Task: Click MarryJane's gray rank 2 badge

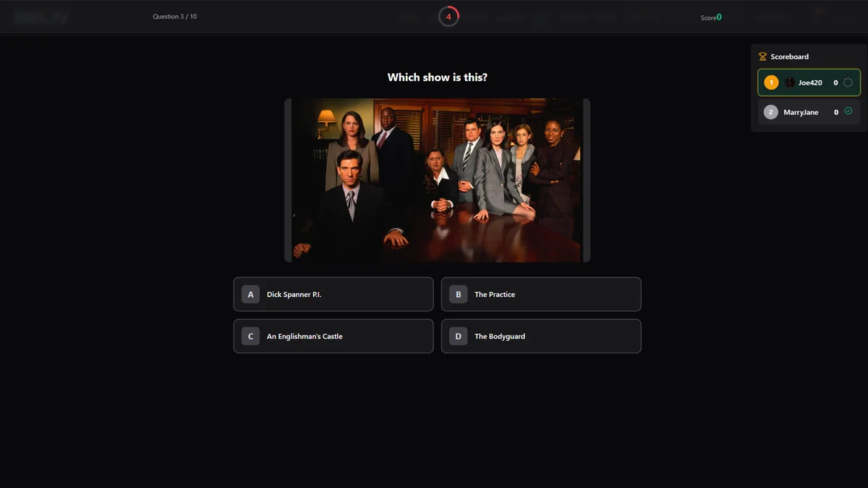Action: click(771, 112)
